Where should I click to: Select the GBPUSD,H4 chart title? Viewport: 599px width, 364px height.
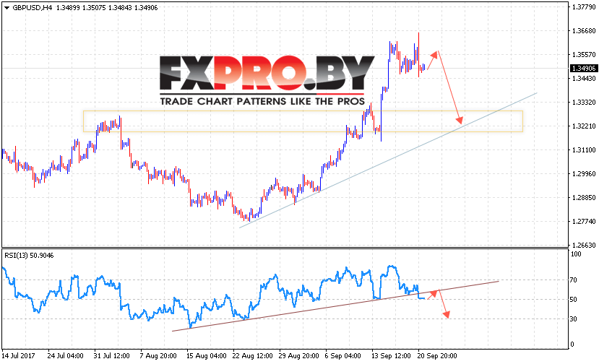[32, 8]
